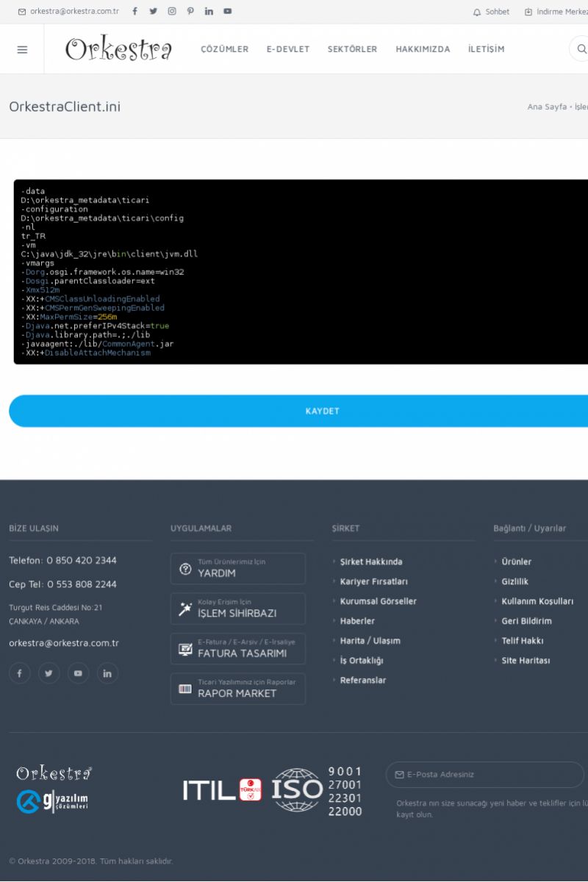Click the E-Posta Adresiniz input field
The width and height of the screenshot is (588, 882).
[x=489, y=775]
